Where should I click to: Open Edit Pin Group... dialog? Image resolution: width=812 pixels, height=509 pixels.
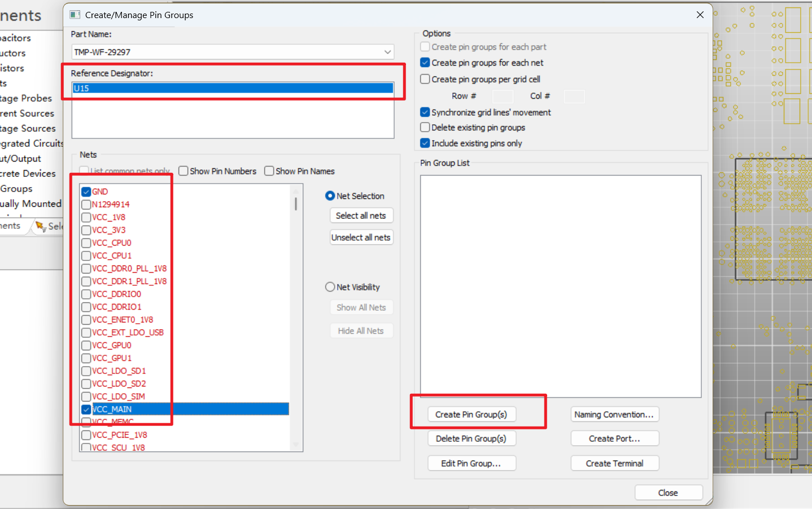click(472, 464)
